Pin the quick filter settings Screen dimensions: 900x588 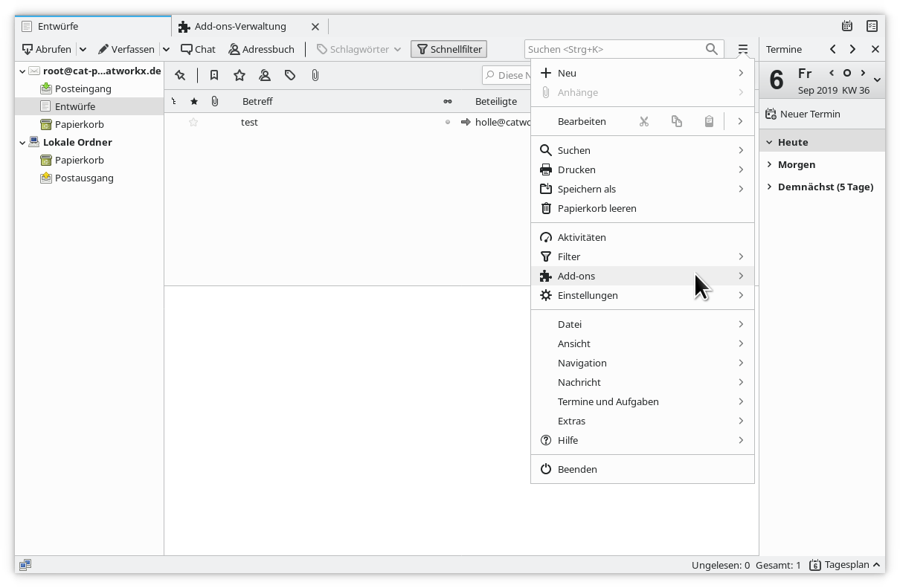(180, 75)
